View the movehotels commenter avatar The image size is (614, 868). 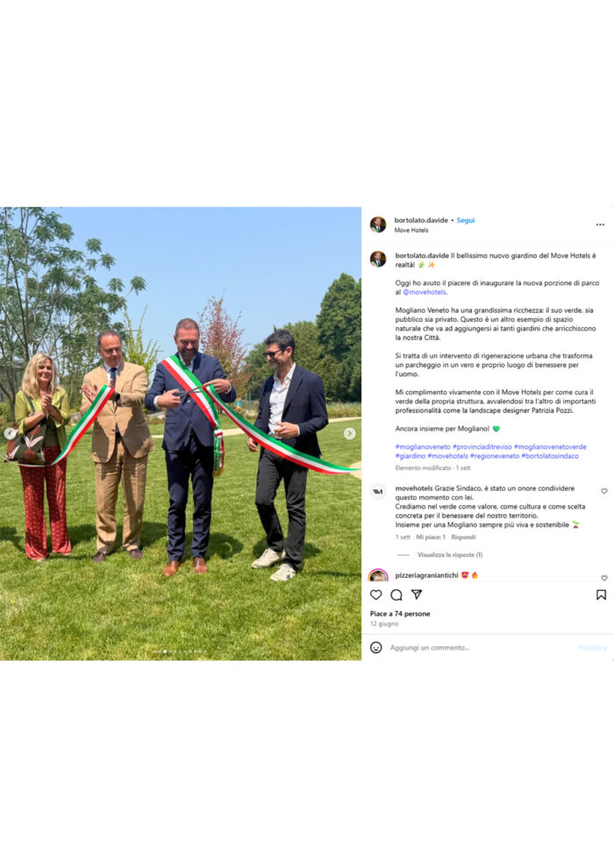point(378,492)
